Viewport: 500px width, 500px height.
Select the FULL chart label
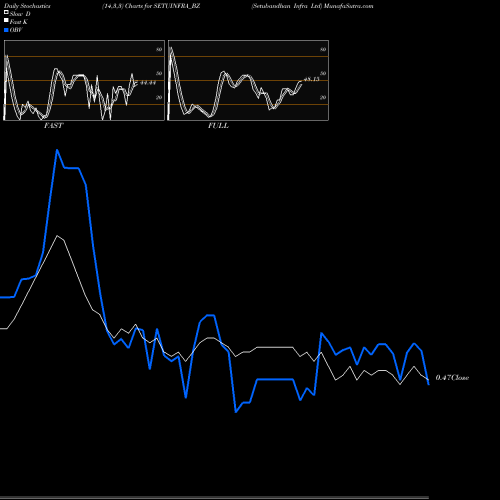pyautogui.click(x=218, y=126)
